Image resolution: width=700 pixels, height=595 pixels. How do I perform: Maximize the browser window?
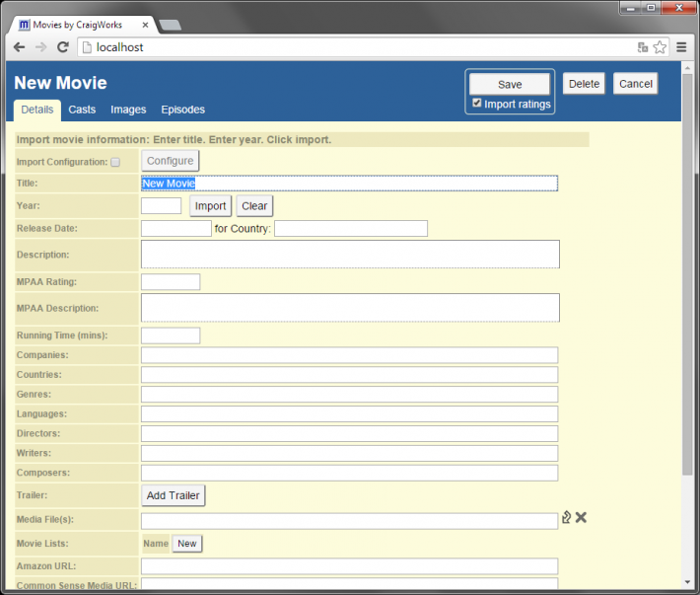(651, 8)
